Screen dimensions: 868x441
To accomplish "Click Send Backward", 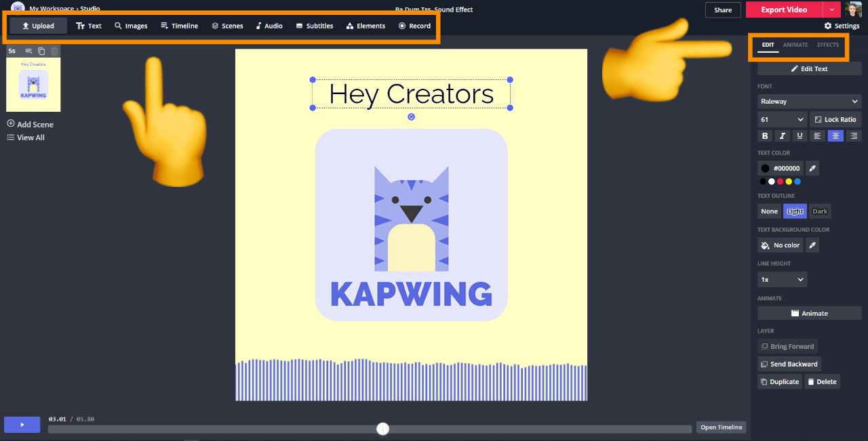I will pyautogui.click(x=789, y=364).
